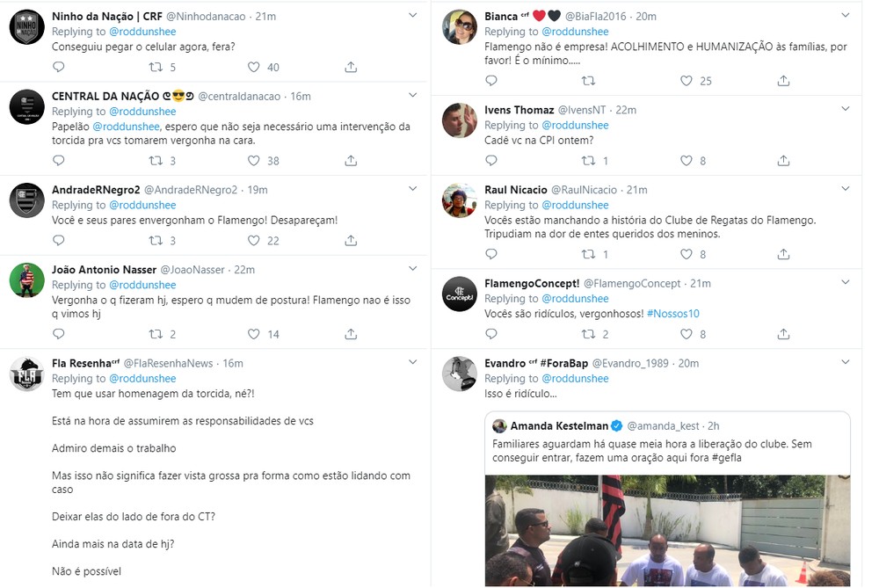The image size is (879, 588).
Task: Open @roddunshee mention in CENTRAL DA NAÇÃO's tweet
Action: [x=126, y=126]
